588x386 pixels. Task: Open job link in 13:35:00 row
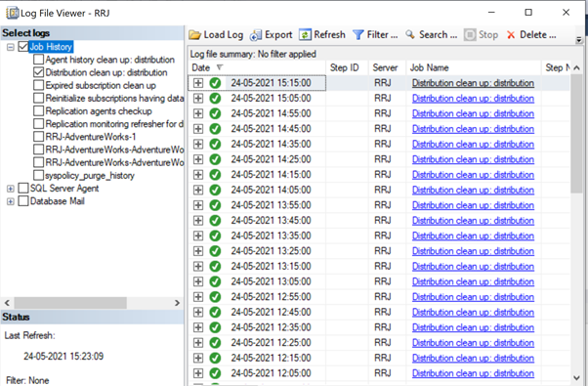point(473,236)
